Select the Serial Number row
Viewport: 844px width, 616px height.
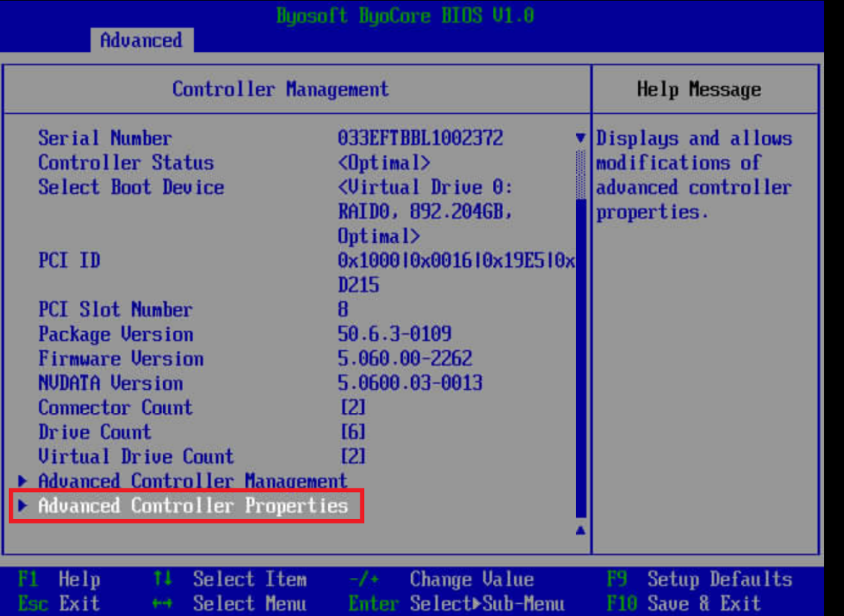tap(104, 138)
